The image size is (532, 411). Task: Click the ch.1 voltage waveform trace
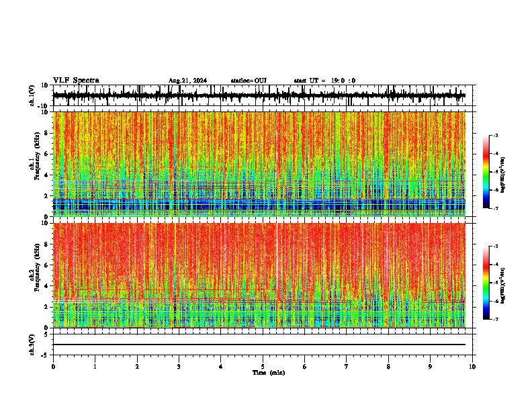(x=259, y=95)
